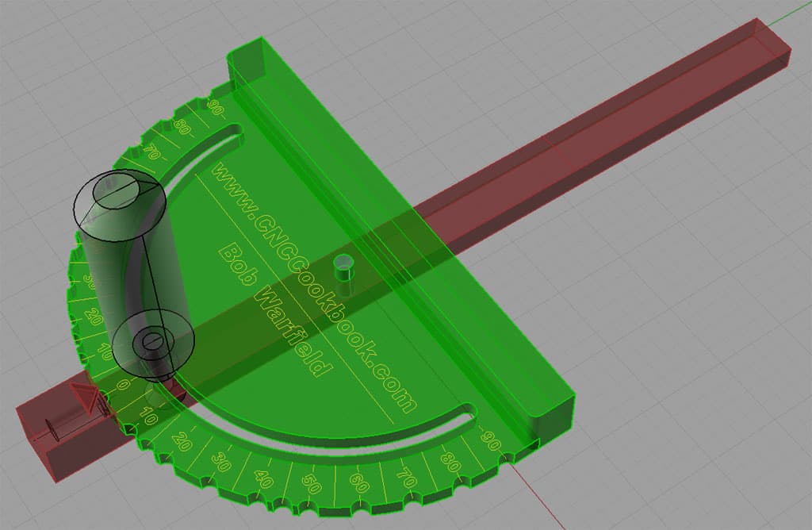This screenshot has height=530, width=812.
Task: Select the smaller knob at the slot's lower end
Action: pos(151,341)
